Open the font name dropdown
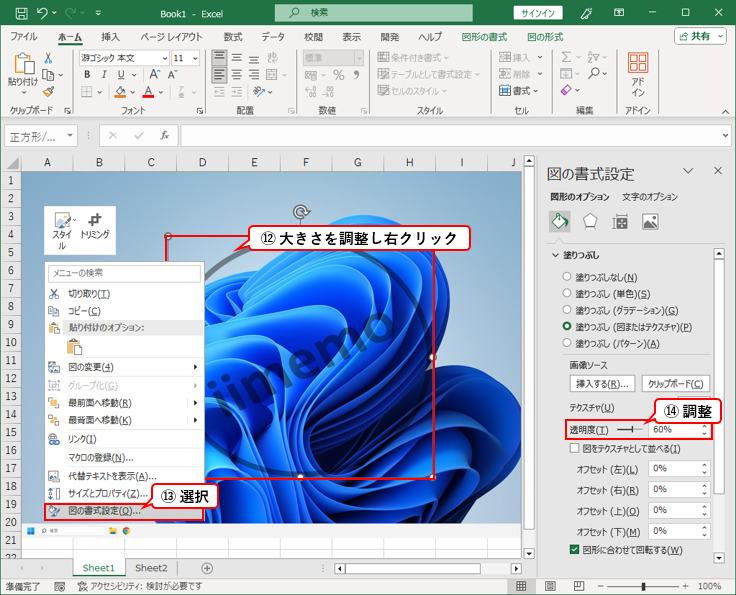This screenshot has width=736, height=595. [x=165, y=58]
